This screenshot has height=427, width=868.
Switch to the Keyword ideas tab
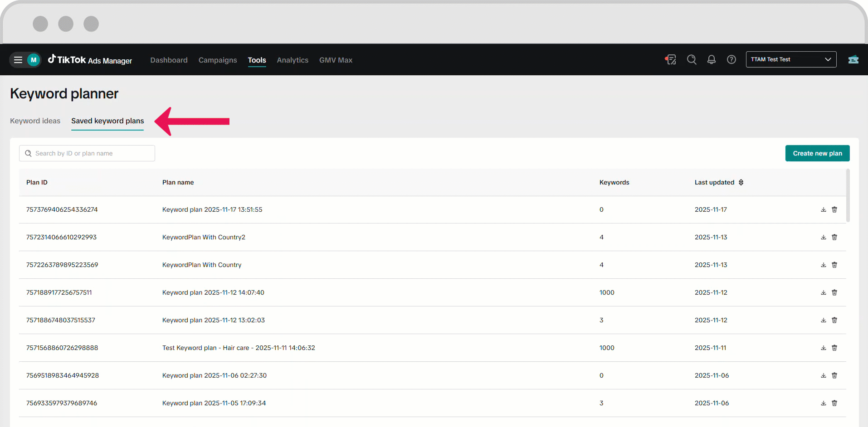point(35,121)
